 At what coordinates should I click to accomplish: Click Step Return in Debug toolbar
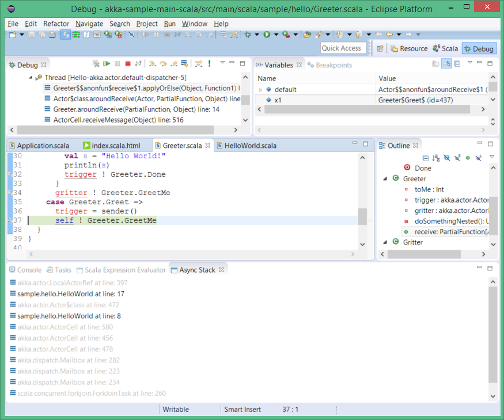pos(173,64)
